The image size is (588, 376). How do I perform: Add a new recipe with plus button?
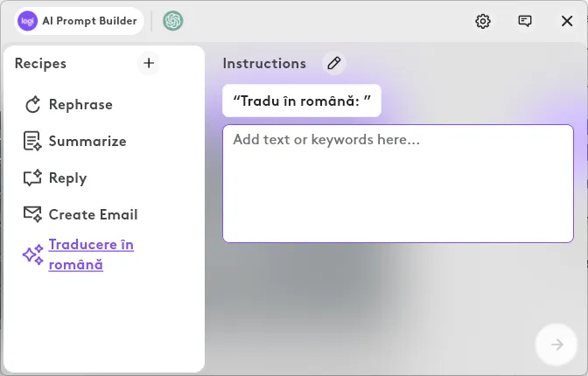coord(149,63)
